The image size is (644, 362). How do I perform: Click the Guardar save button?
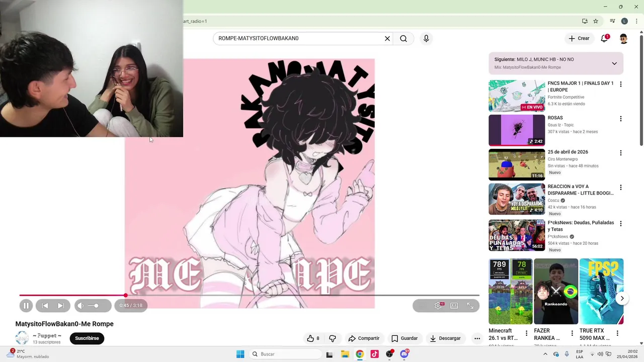coord(405,338)
